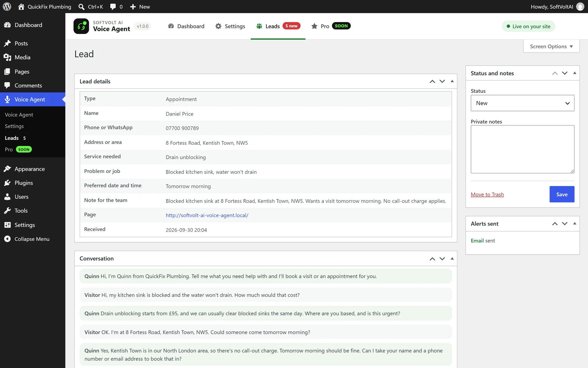
Task: Click the New plus item in admin bar
Action: (140, 7)
